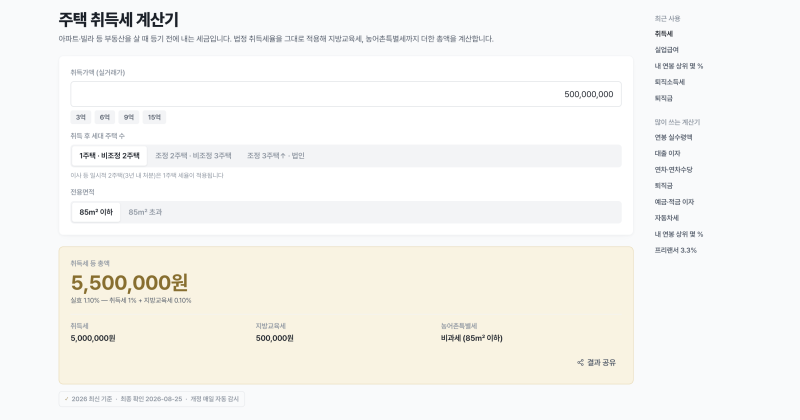
Task: Open the 연봉 실수령액 calculator link
Action: [673, 137]
